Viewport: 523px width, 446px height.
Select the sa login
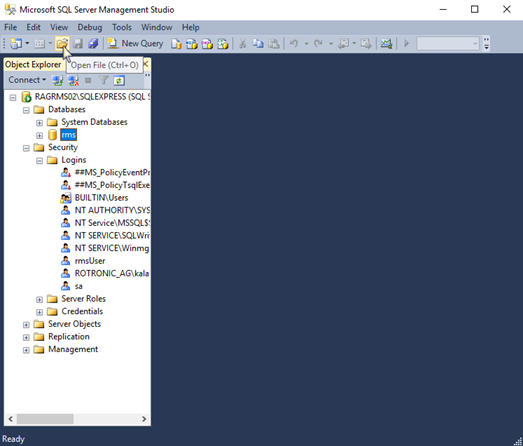point(78,286)
